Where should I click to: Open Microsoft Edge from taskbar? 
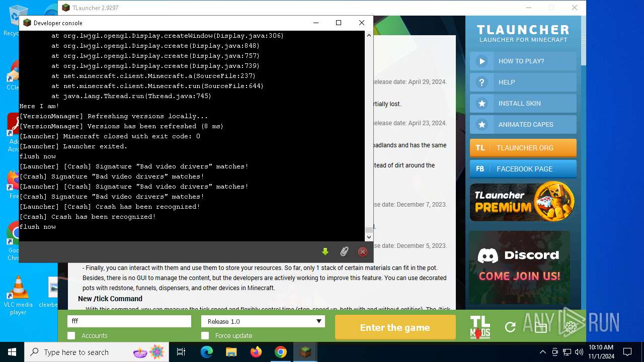tap(207, 352)
